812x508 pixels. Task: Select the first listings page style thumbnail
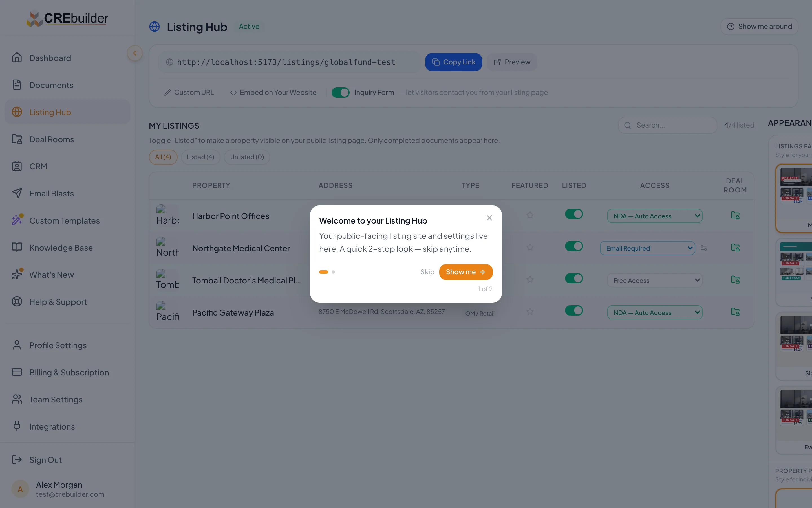tap(794, 198)
